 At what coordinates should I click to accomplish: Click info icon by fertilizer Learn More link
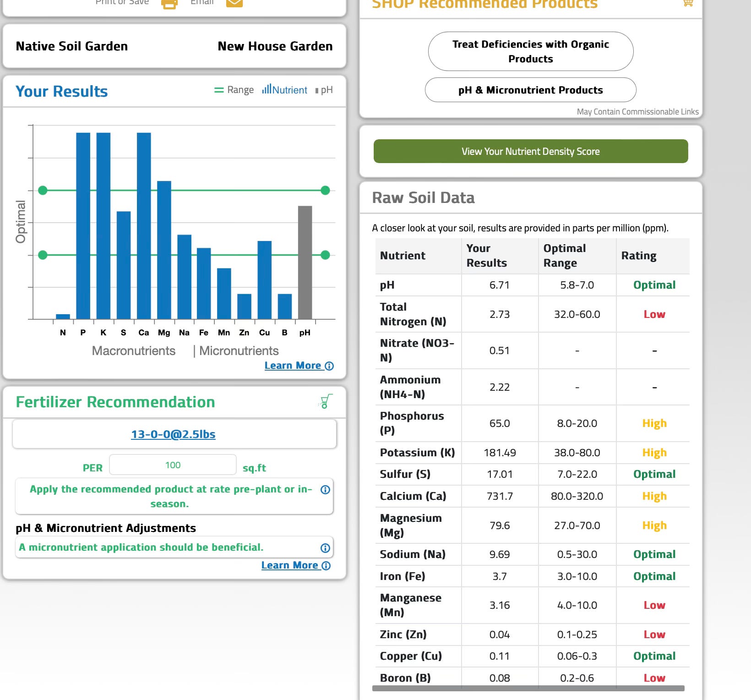pos(326,566)
